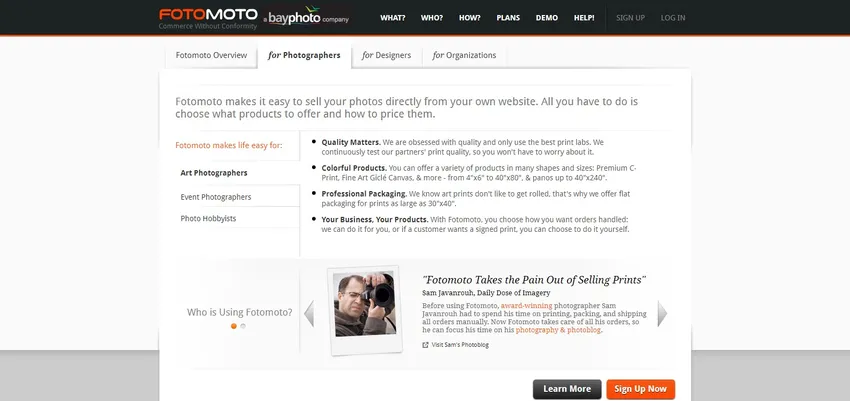Switch to the for Designers tab
This screenshot has height=401, width=850.
pos(387,55)
